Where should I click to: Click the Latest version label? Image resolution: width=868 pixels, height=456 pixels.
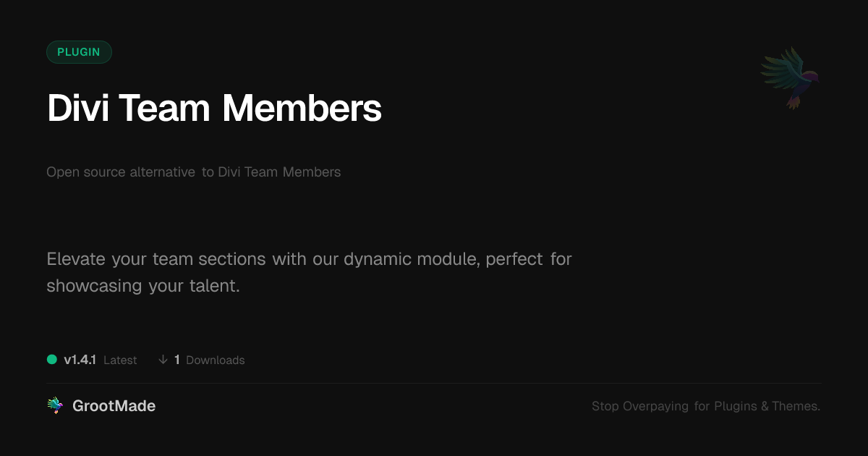120,360
